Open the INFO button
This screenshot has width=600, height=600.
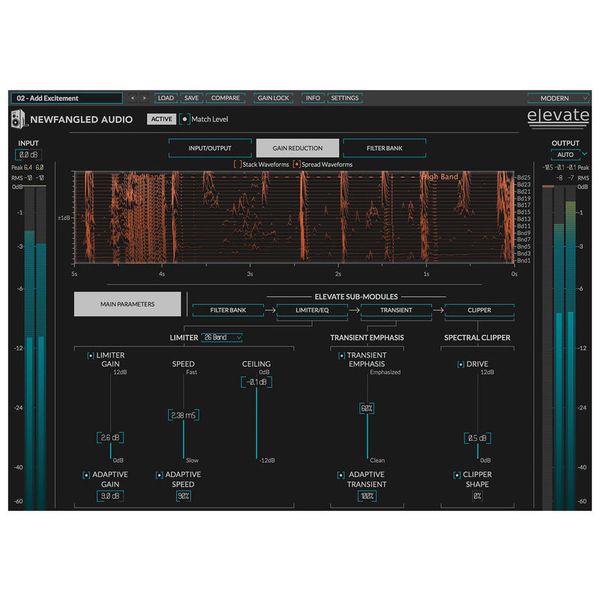(x=313, y=98)
